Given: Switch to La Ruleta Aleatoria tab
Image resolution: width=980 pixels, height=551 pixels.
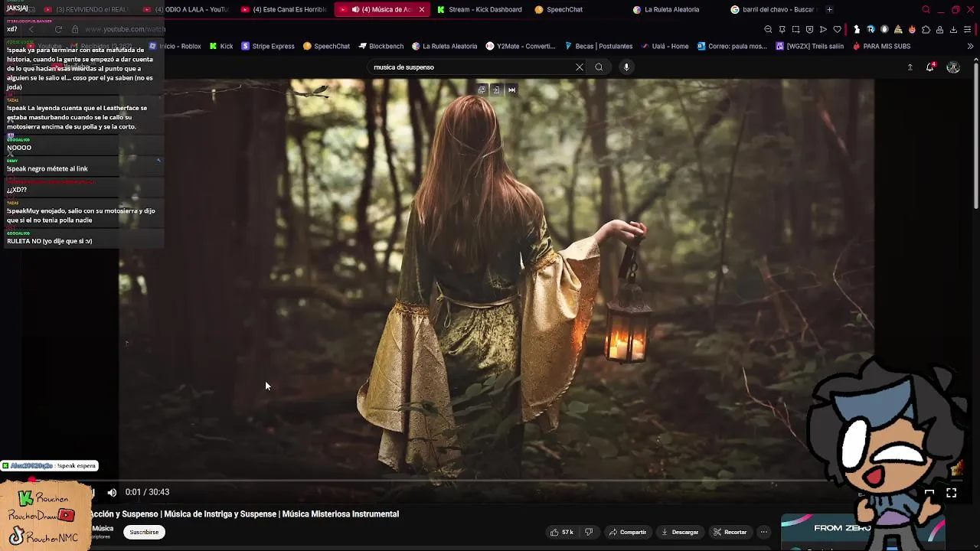Looking at the screenshot, I should (x=675, y=9).
